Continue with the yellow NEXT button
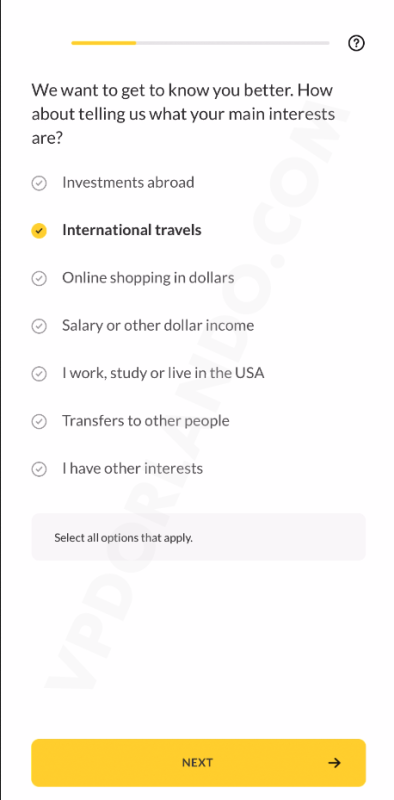The width and height of the screenshot is (394, 800). (x=199, y=763)
